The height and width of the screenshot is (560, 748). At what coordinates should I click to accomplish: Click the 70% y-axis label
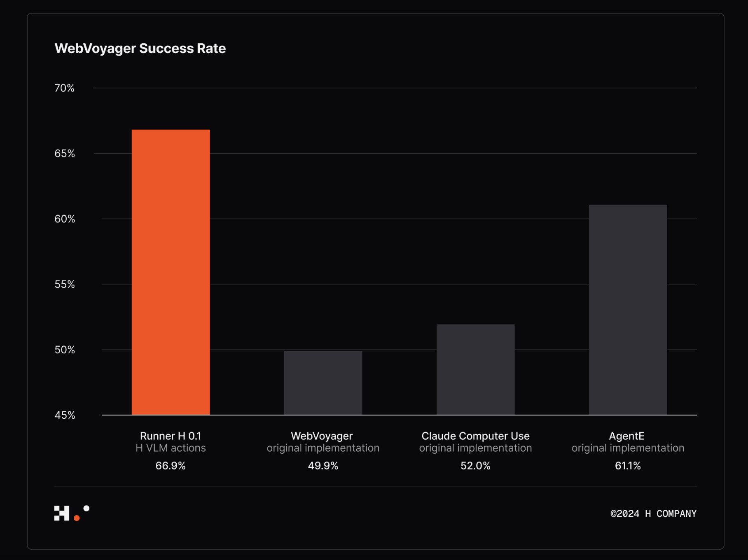click(65, 88)
